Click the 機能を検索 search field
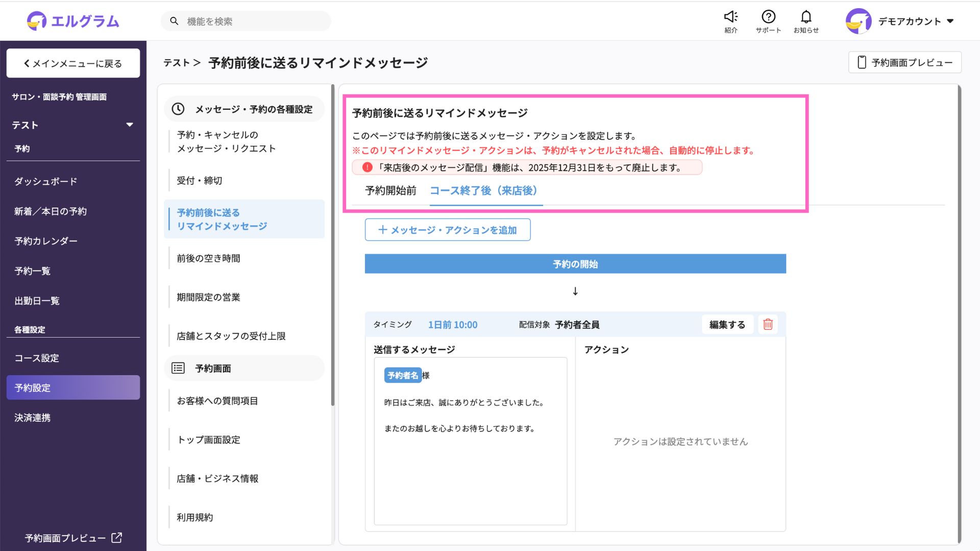 coord(246,21)
